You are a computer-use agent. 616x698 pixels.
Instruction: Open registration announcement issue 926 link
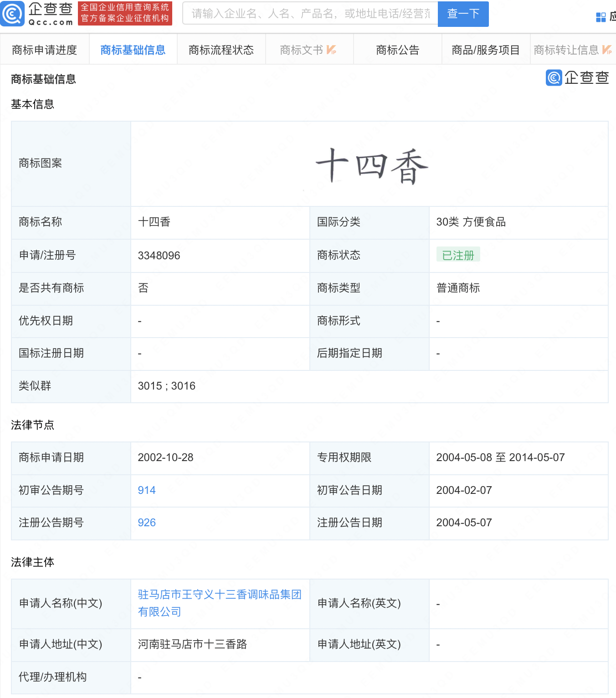147,523
